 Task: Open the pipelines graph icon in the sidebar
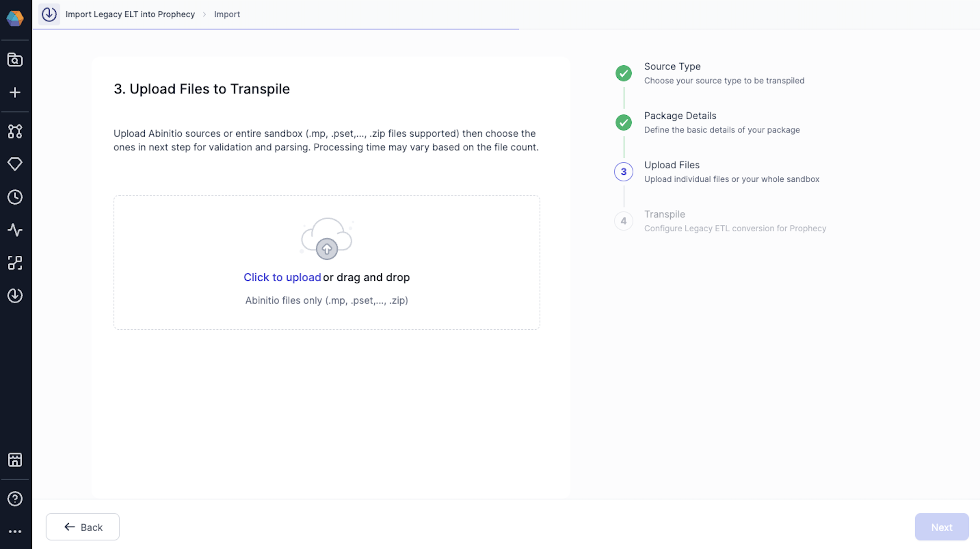(15, 131)
